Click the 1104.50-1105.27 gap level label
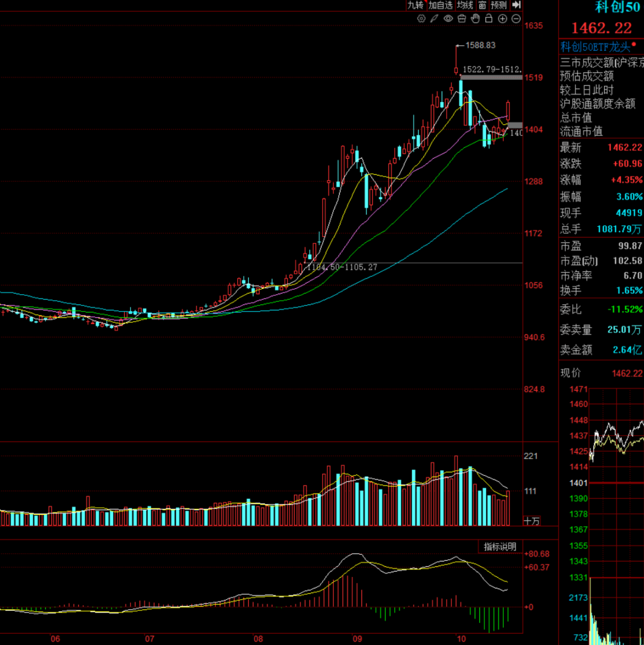Screen dimensions: 644x645 pyautogui.click(x=342, y=267)
